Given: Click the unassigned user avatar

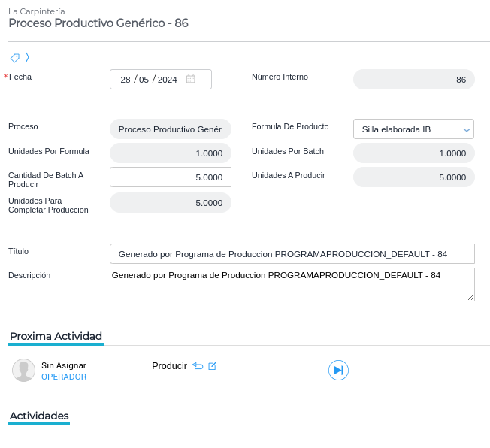Looking at the screenshot, I should pyautogui.click(x=24, y=370).
